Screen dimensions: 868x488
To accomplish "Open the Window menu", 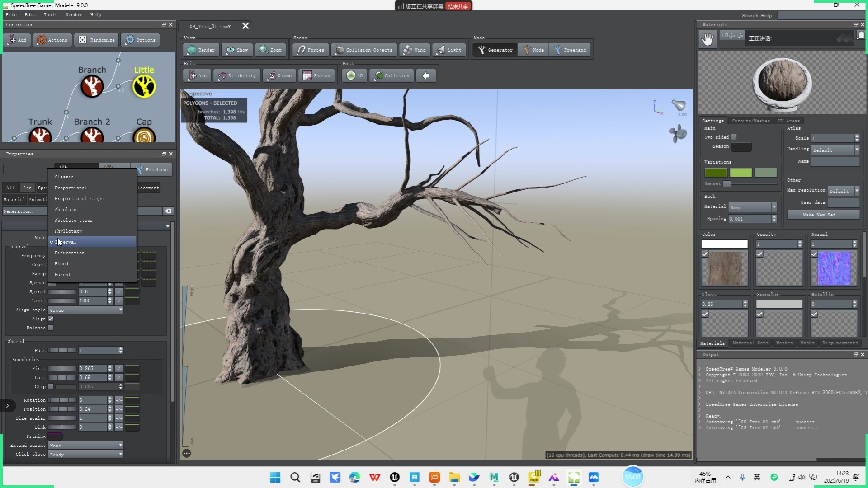I will [x=73, y=15].
